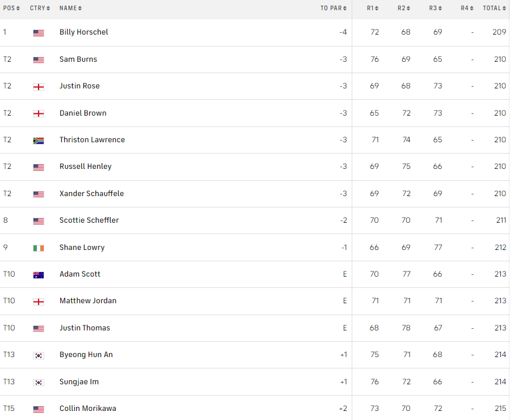Click Justin Thomas's total score 213

click(x=500, y=328)
